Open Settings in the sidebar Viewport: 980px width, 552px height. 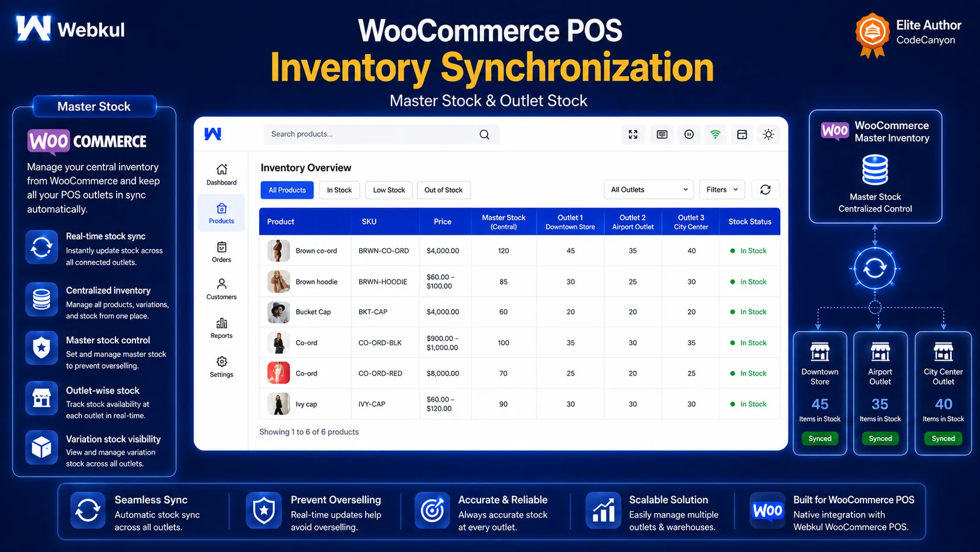pyautogui.click(x=222, y=367)
